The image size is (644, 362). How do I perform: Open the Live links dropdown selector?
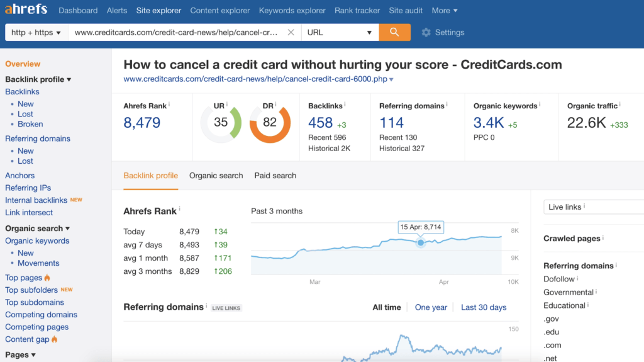click(x=594, y=207)
